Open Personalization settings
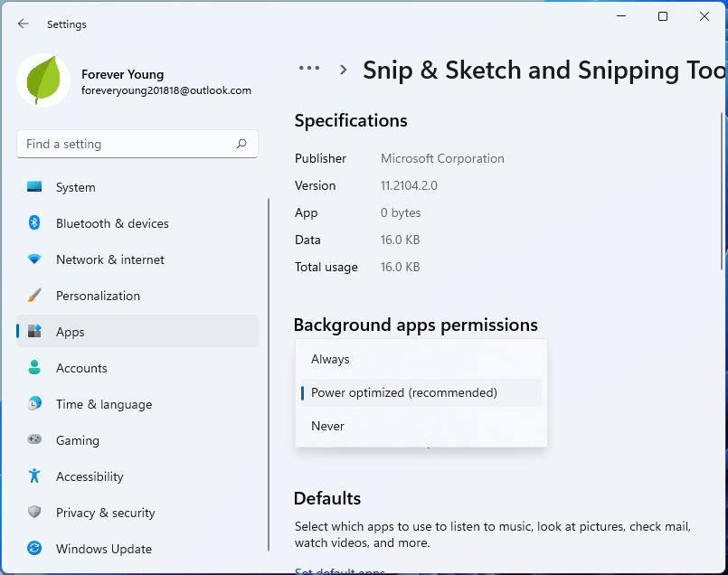 [137, 296]
